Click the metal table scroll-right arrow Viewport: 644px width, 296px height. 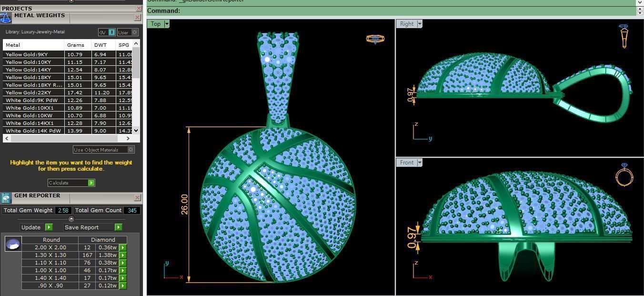(x=128, y=138)
